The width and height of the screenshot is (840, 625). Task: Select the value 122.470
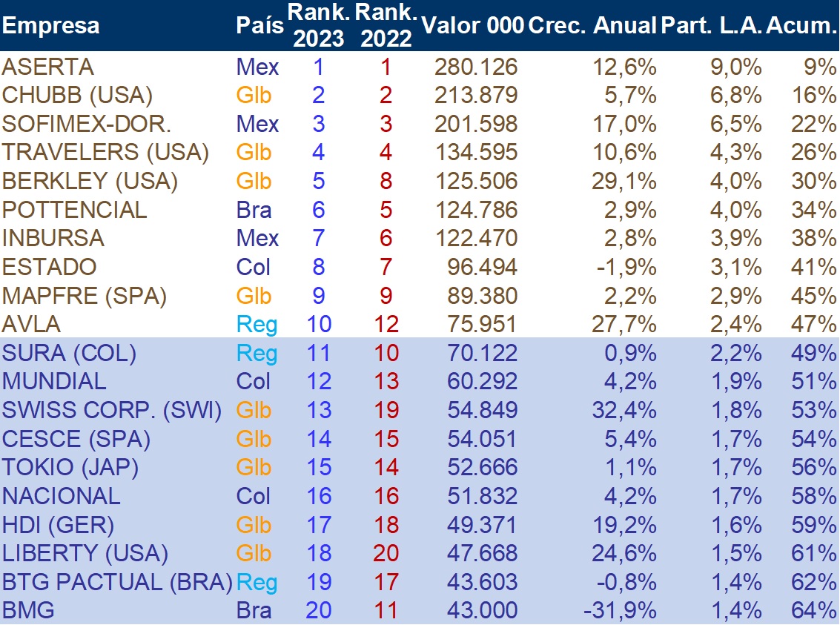476,238
